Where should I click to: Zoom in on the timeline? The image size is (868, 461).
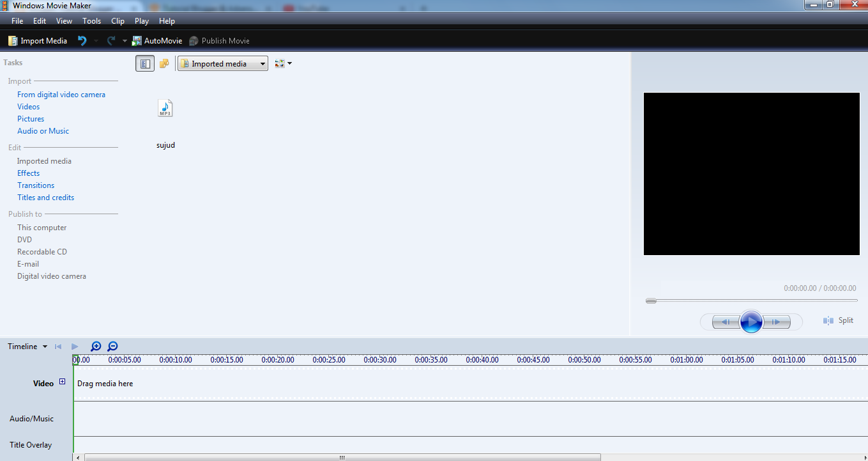point(96,347)
